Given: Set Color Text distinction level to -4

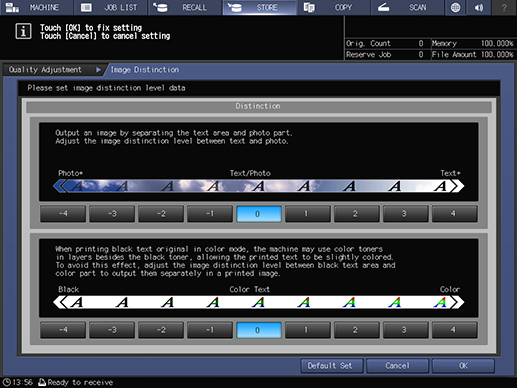Looking at the screenshot, I should click(x=63, y=330).
